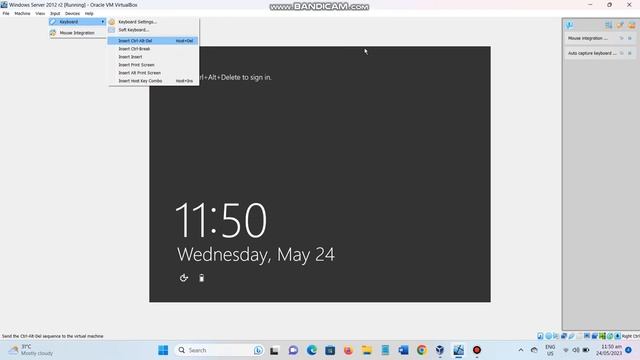Click the USB status bar icon
640x360 pixels.
(x=571, y=336)
